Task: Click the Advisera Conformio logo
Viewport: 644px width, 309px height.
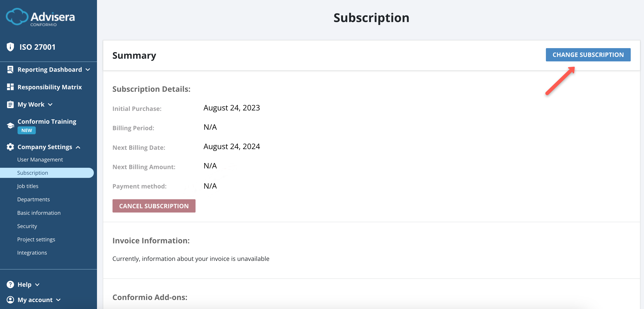Action: coord(40,17)
